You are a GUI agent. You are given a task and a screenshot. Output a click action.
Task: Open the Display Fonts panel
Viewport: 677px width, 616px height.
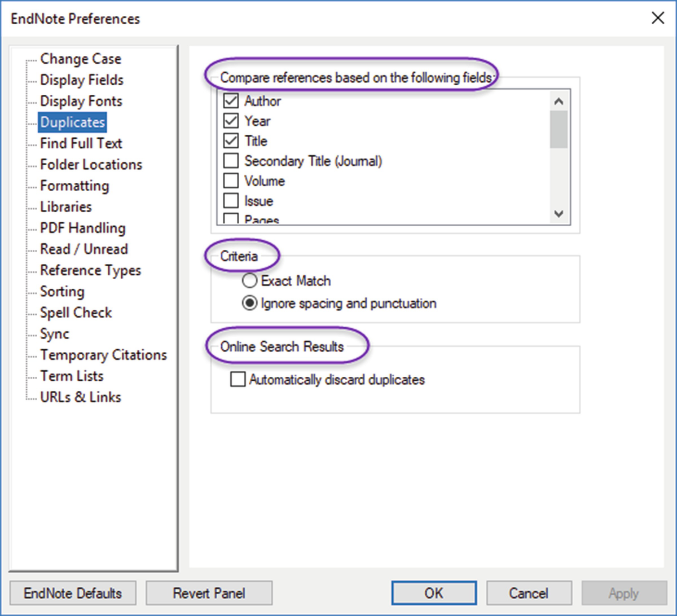[x=81, y=101]
